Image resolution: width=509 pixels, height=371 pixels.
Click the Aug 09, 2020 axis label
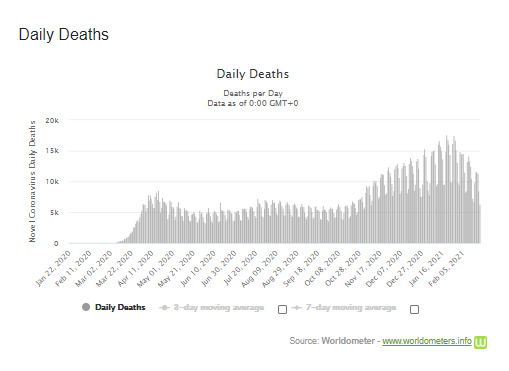260,268
